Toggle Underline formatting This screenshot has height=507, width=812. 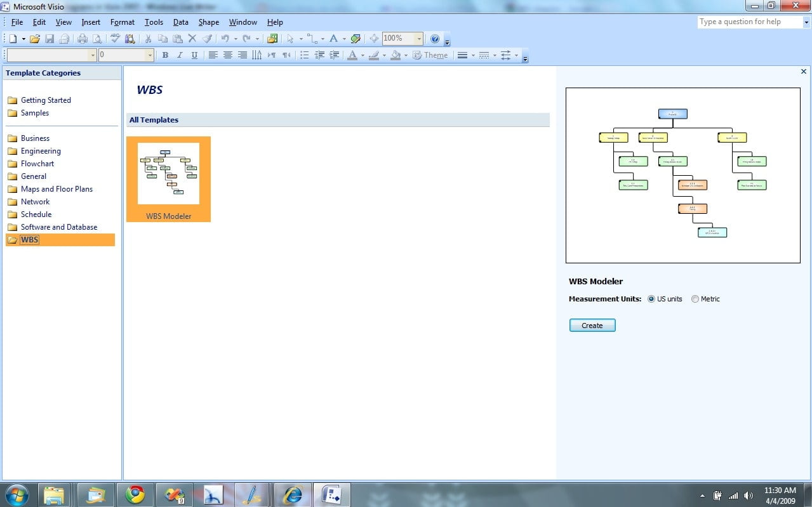194,55
